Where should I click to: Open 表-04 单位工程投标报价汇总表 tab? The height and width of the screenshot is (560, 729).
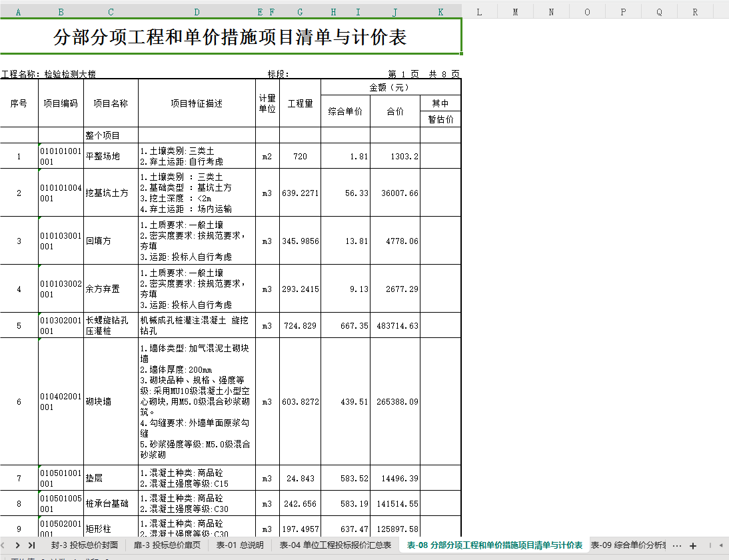(x=335, y=545)
